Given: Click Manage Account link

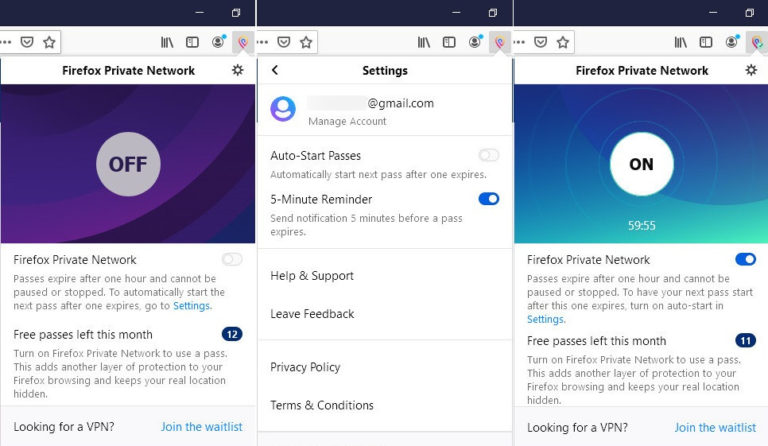Looking at the screenshot, I should (x=347, y=122).
